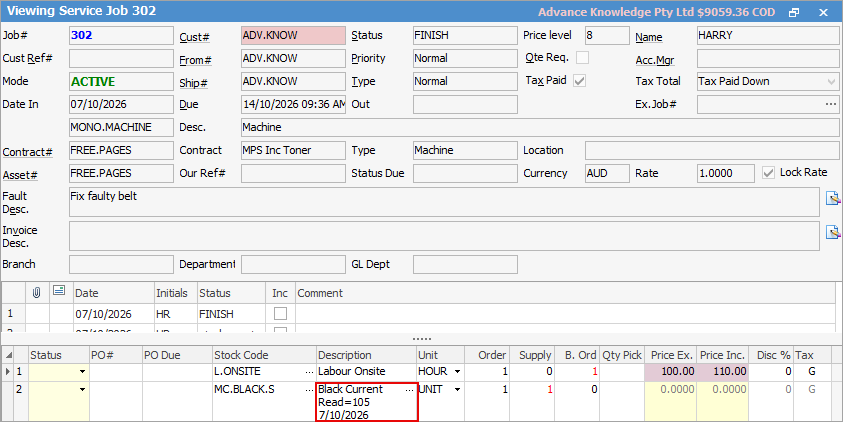Tick the Inc checkbox for FINISH row
This screenshot has height=422, width=843.
[280, 313]
